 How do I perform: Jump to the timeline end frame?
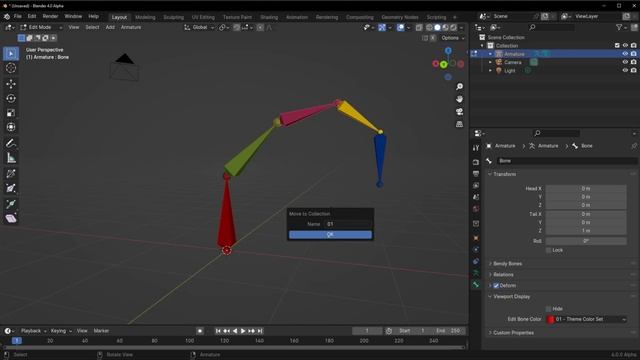tap(260, 331)
